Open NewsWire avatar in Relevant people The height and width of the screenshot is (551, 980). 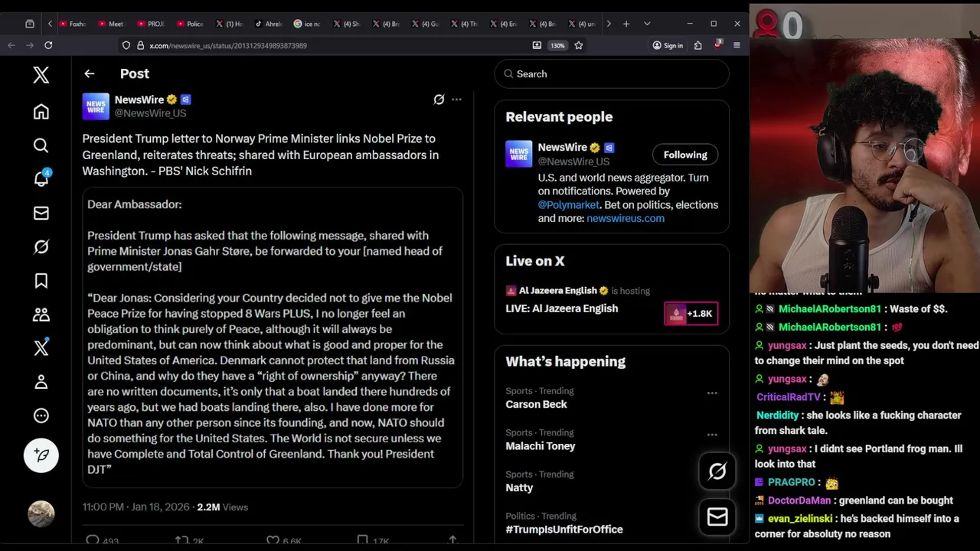518,154
